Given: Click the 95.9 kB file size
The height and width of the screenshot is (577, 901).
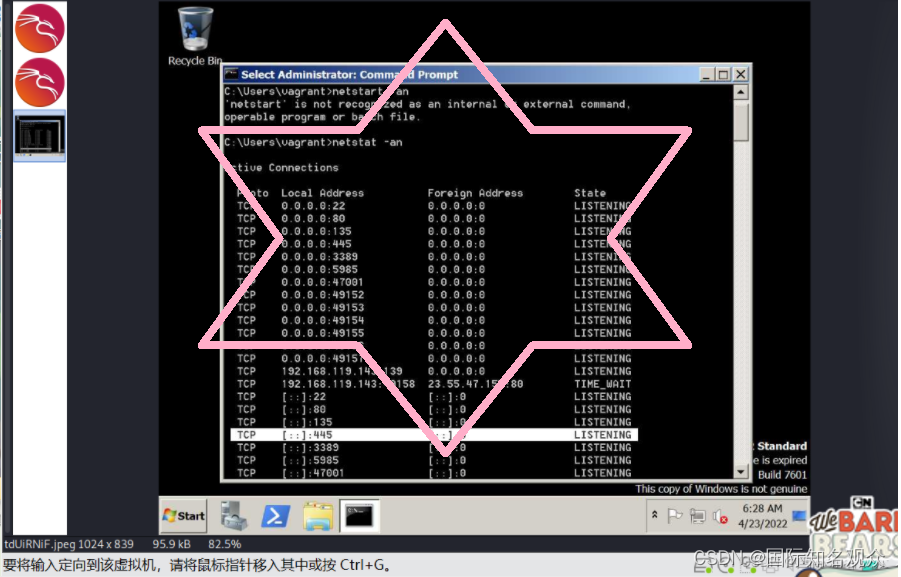Looking at the screenshot, I should click(171, 544).
